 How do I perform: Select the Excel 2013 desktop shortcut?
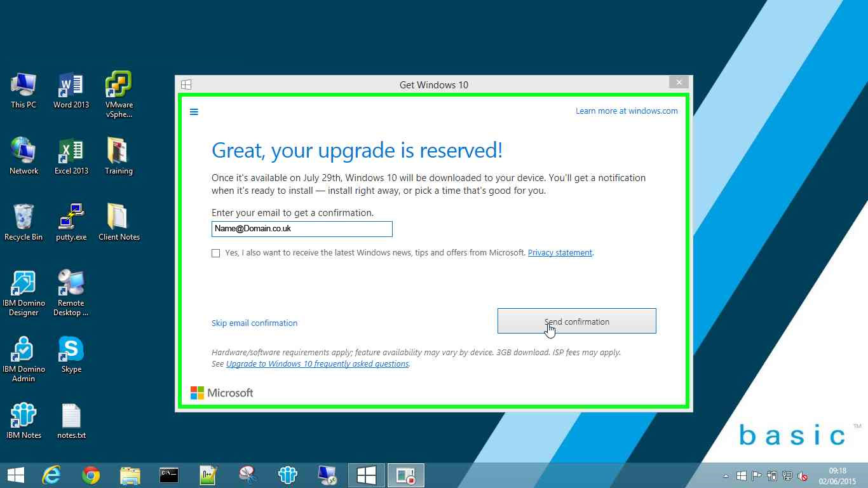[71, 156]
